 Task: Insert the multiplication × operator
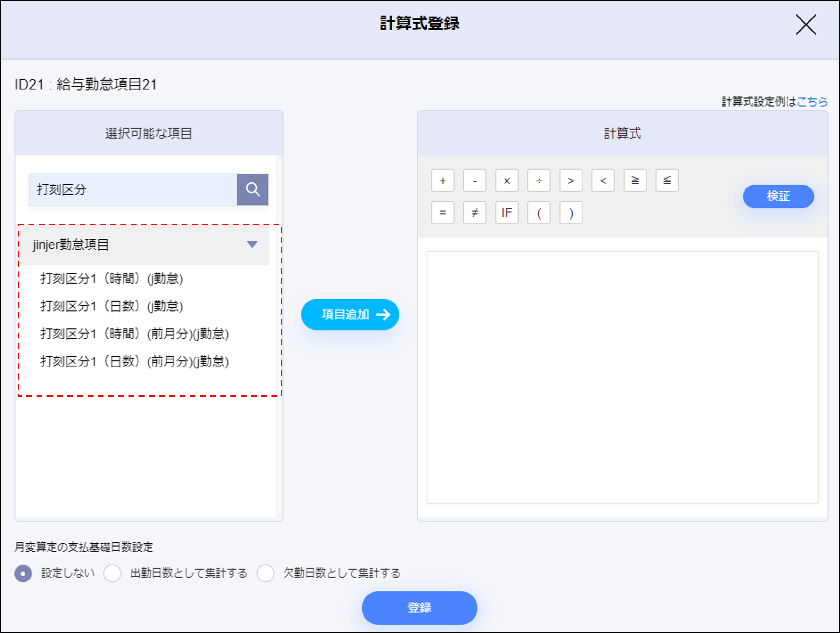click(507, 181)
